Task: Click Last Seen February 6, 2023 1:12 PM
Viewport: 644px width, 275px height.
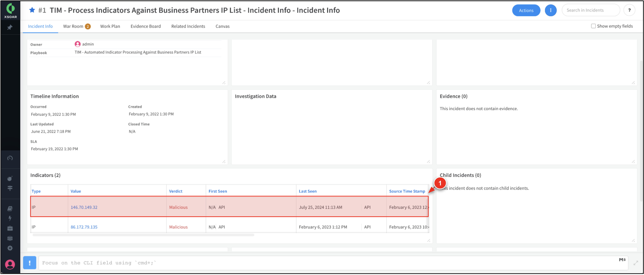Action: tap(323, 227)
